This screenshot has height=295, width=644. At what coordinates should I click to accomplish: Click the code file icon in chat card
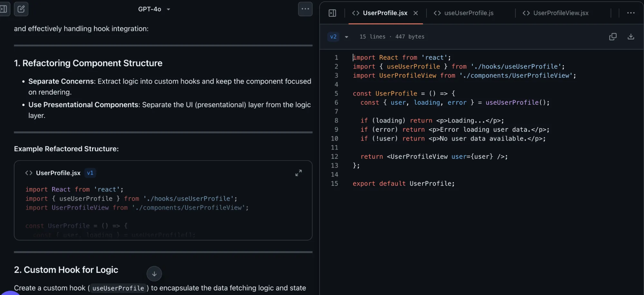pyautogui.click(x=29, y=173)
